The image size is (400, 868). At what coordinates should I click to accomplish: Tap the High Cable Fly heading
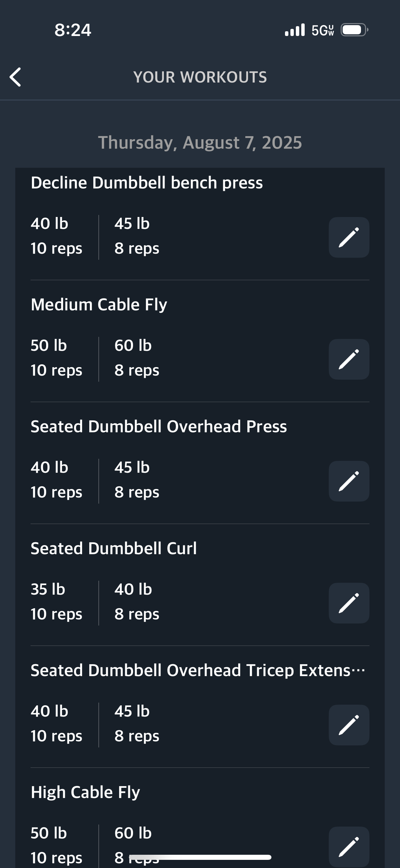85,792
